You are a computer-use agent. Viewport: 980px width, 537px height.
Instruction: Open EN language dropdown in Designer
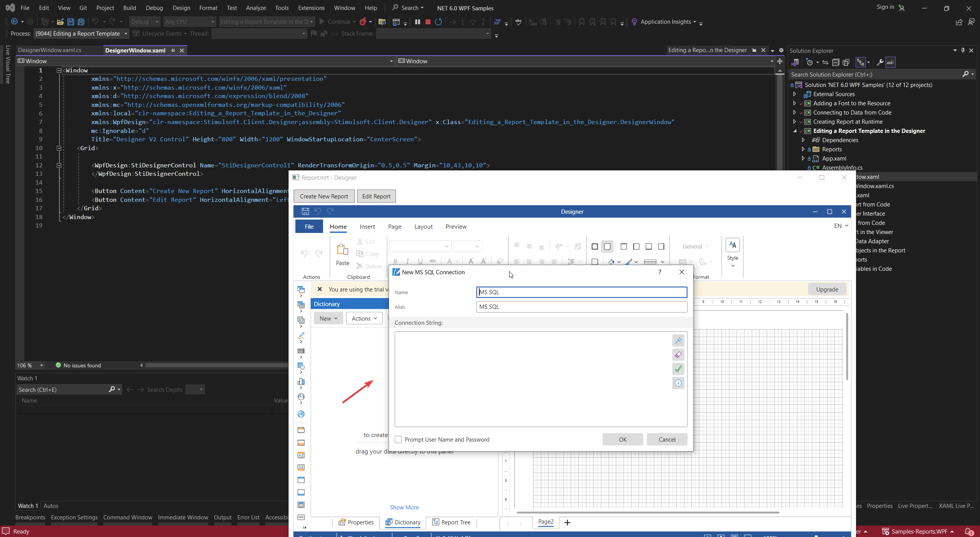(841, 226)
